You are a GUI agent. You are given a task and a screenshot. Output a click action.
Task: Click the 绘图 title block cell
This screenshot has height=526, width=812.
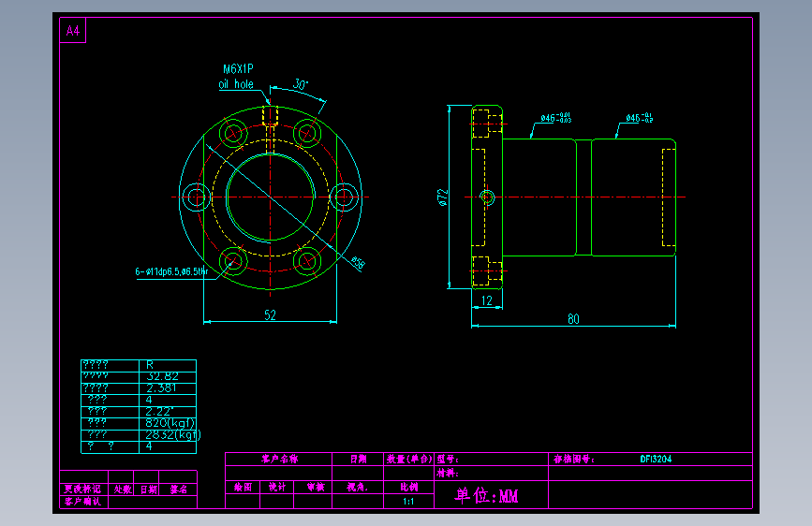point(243,488)
